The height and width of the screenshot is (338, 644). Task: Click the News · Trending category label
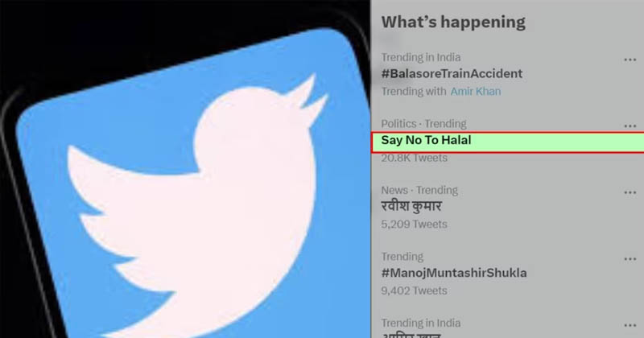(x=419, y=190)
